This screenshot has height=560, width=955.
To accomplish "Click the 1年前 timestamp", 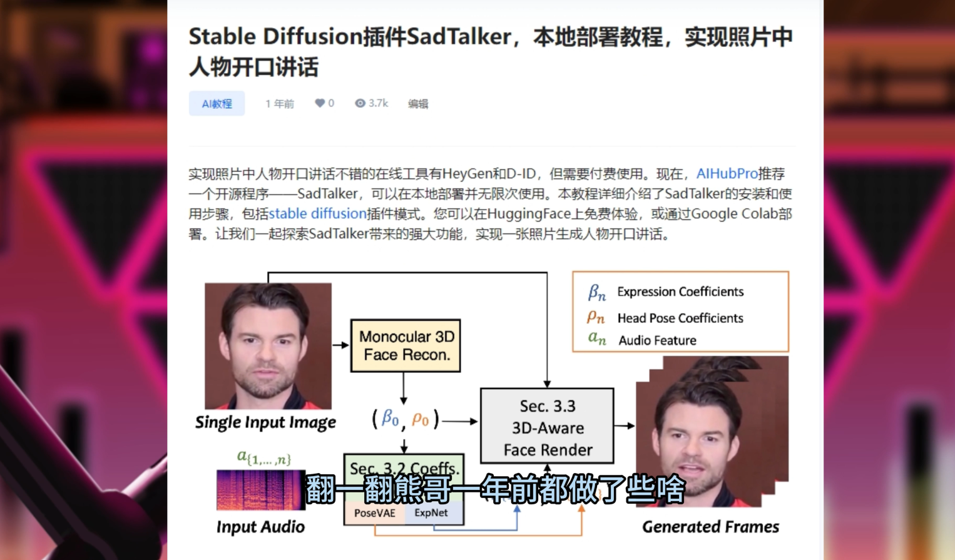I will coord(279,103).
